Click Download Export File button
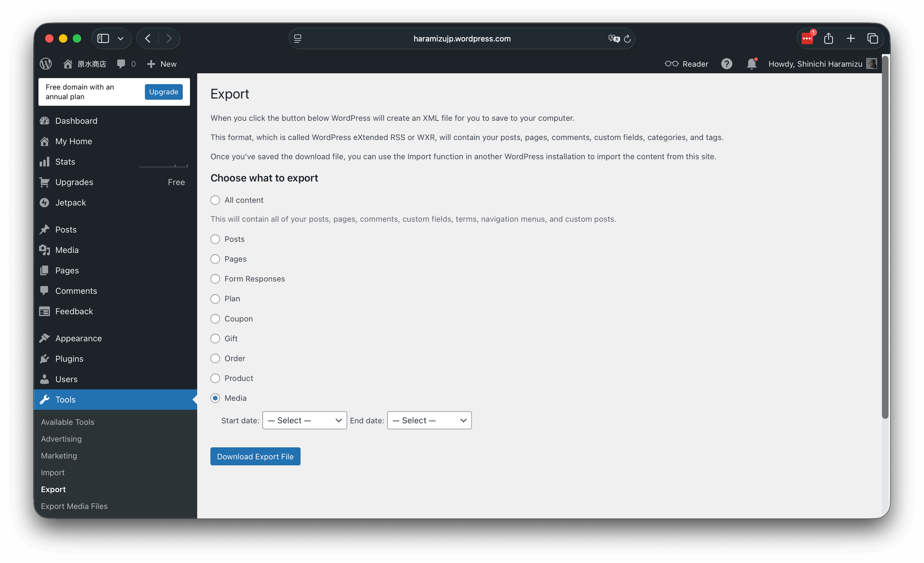924x563 pixels. 255,457
